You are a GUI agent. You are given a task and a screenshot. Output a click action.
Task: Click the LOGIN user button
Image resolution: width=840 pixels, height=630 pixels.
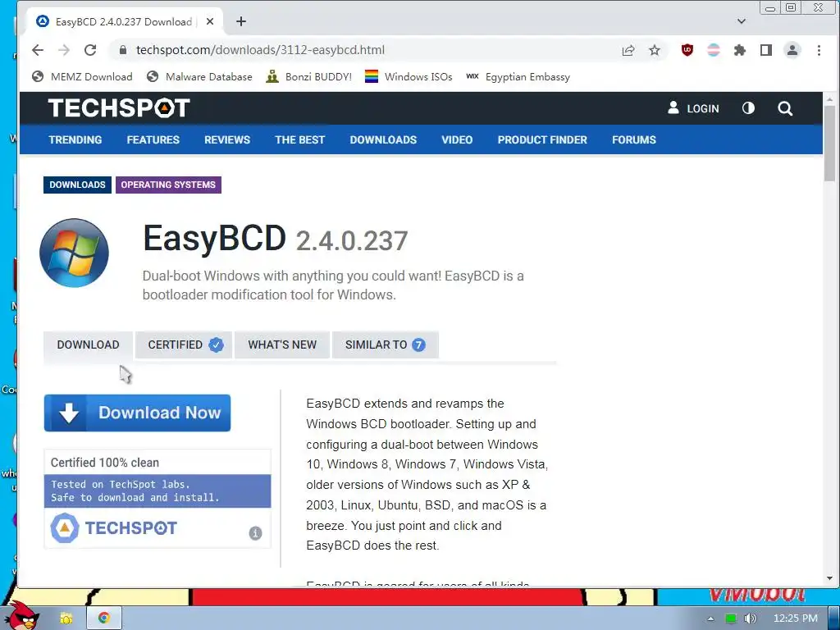tap(692, 108)
